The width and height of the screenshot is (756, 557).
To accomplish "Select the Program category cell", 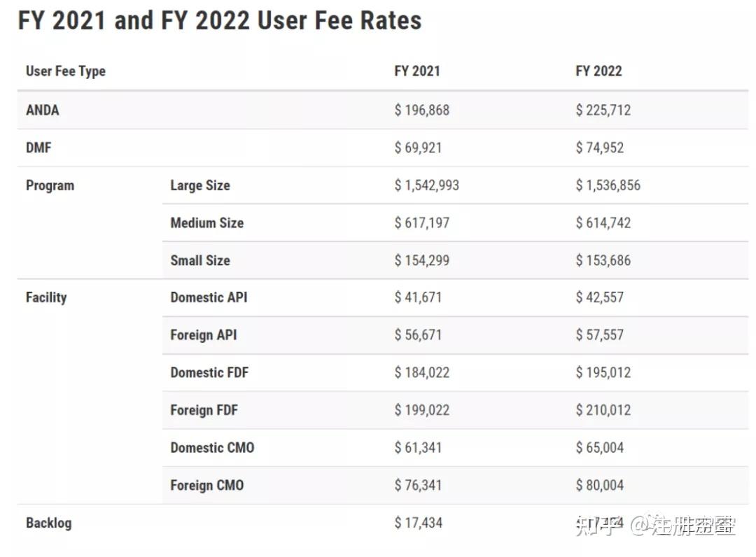I will (50, 185).
